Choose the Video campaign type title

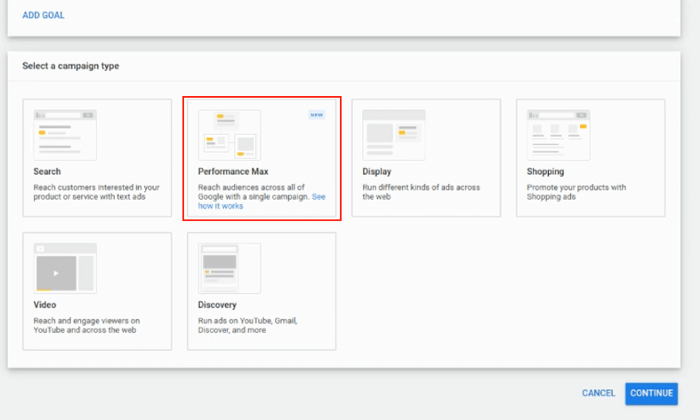point(44,305)
